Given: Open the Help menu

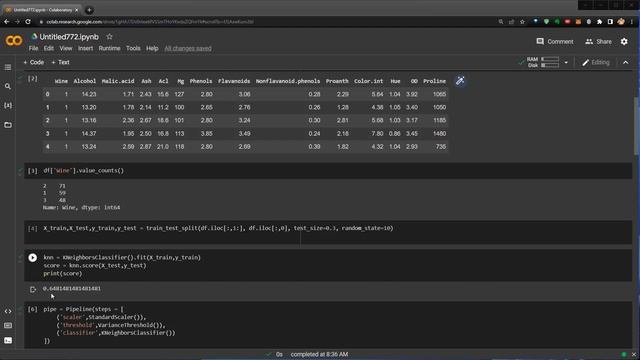Looking at the screenshot, I should tap(152, 48).
